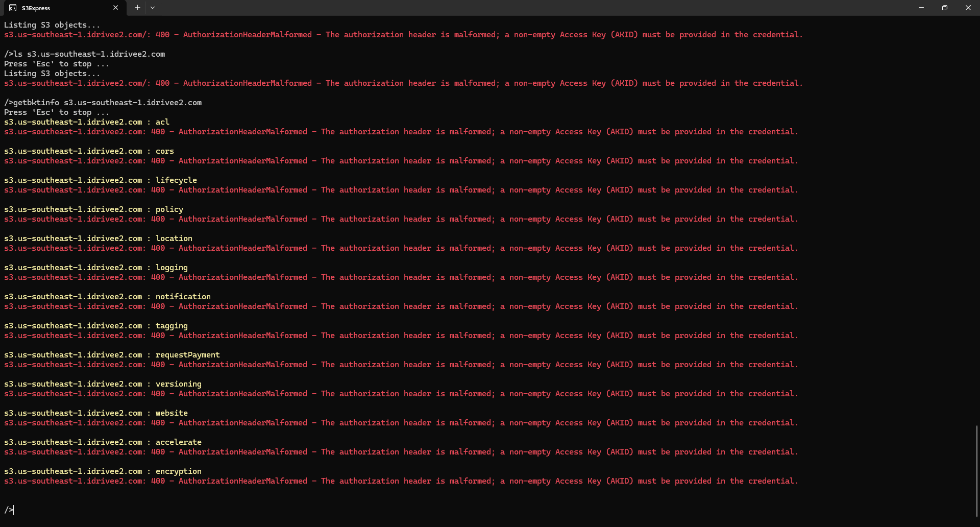Click the 'notification' output line

click(x=107, y=297)
